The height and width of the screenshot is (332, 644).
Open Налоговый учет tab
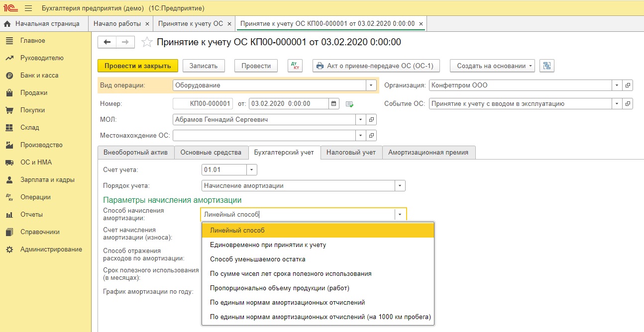point(351,153)
